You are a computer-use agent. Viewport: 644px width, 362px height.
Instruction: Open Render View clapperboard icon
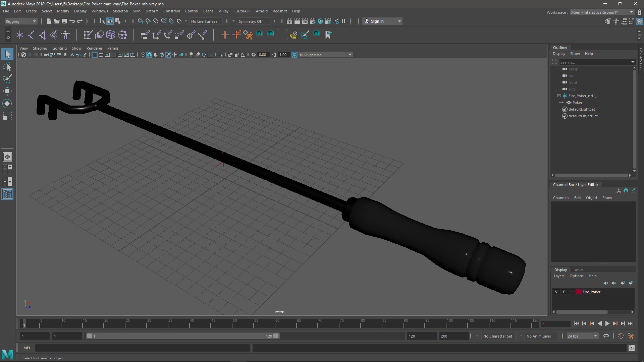tap(289, 21)
